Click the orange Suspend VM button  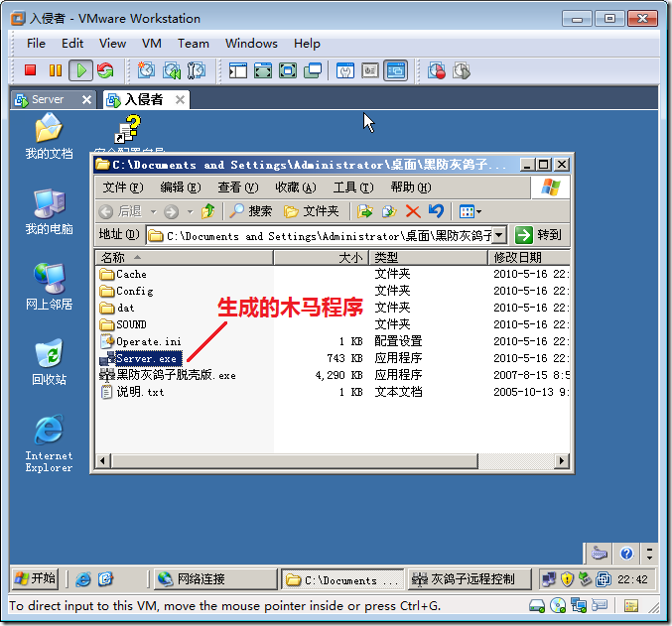coord(56,70)
